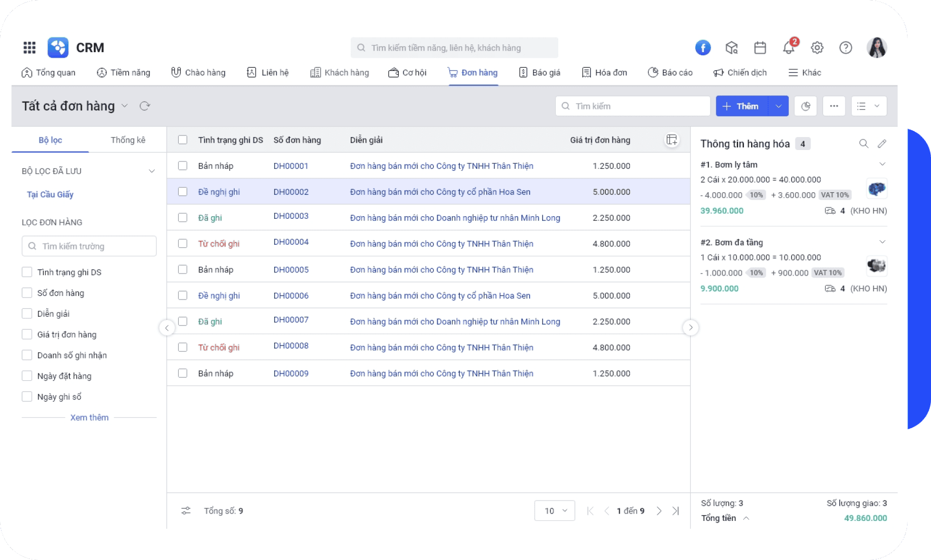Open Báo giá menu
The height and width of the screenshot is (560, 931).
[x=540, y=73]
